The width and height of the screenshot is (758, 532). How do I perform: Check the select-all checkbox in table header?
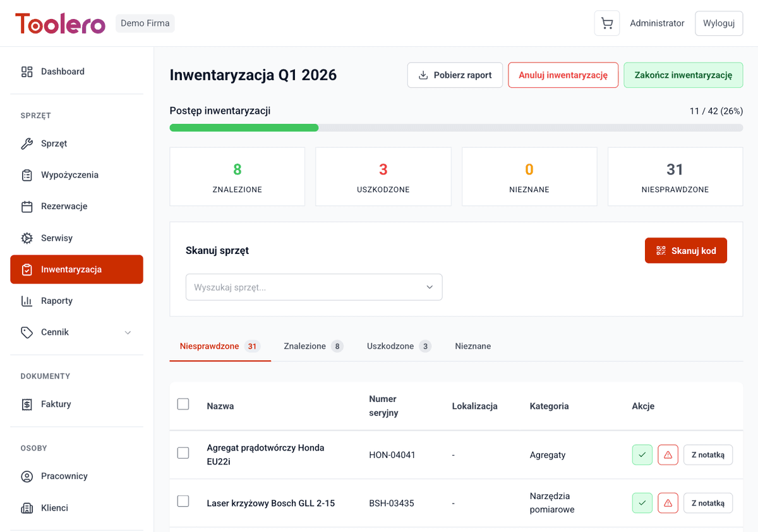click(x=183, y=405)
